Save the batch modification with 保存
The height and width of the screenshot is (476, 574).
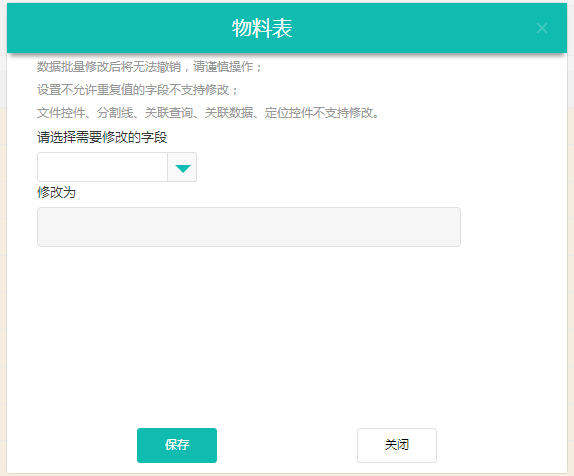[177, 445]
